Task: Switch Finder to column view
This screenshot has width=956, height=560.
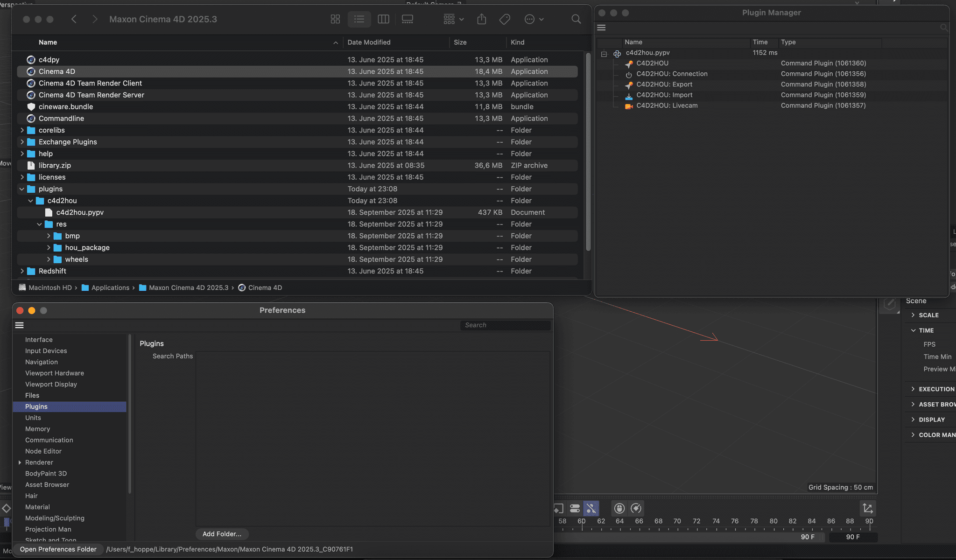Action: point(383,19)
